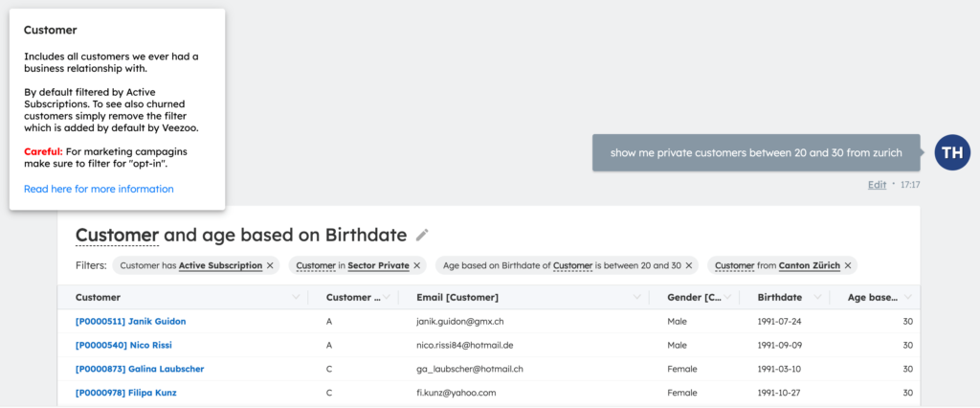
Task: Remove the Canton Zürich filter
Action: 846,265
